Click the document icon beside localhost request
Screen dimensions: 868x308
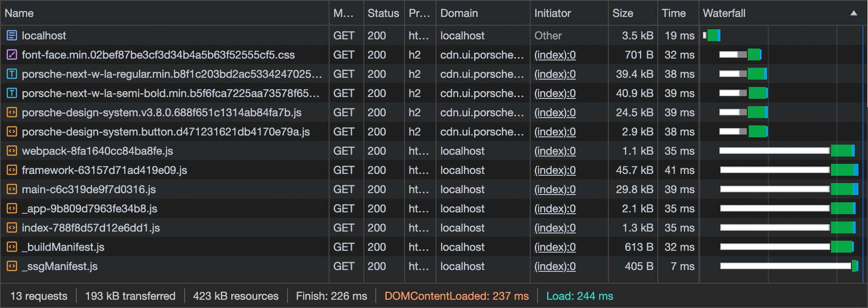[x=11, y=35]
